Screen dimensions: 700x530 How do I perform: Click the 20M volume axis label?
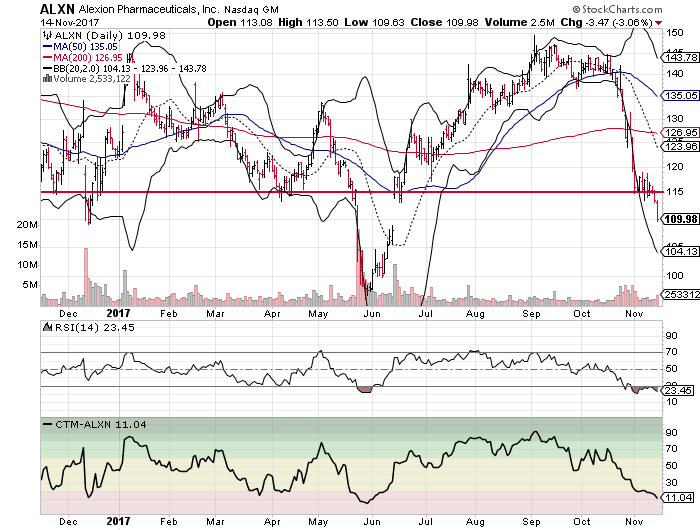point(27,225)
